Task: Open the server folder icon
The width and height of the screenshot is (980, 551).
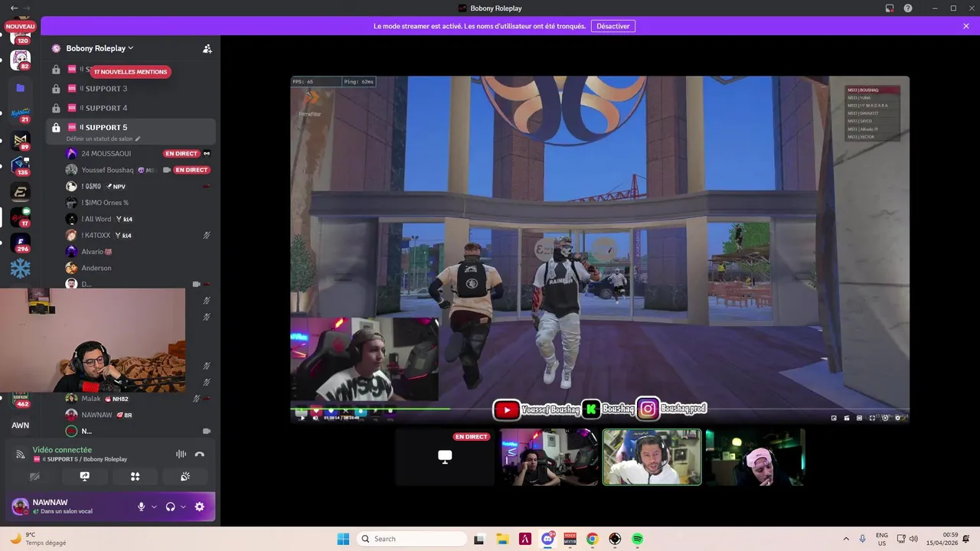Action: tap(21, 88)
